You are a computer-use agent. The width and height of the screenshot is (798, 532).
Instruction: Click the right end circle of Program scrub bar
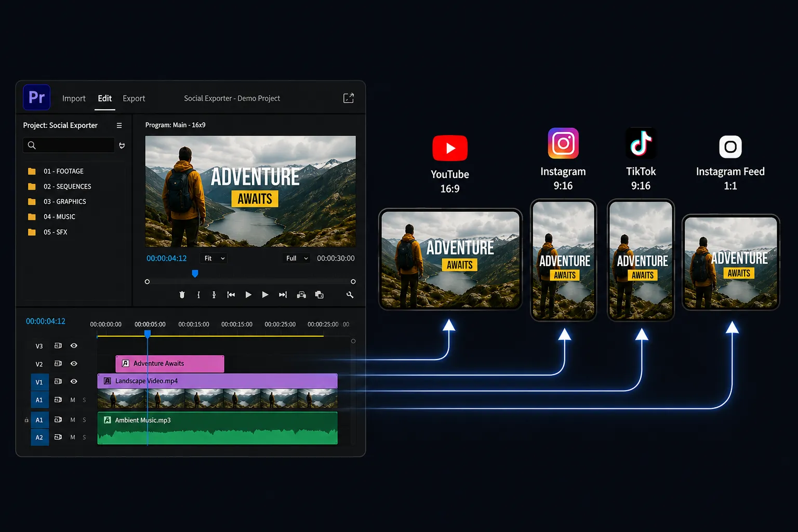coord(353,282)
